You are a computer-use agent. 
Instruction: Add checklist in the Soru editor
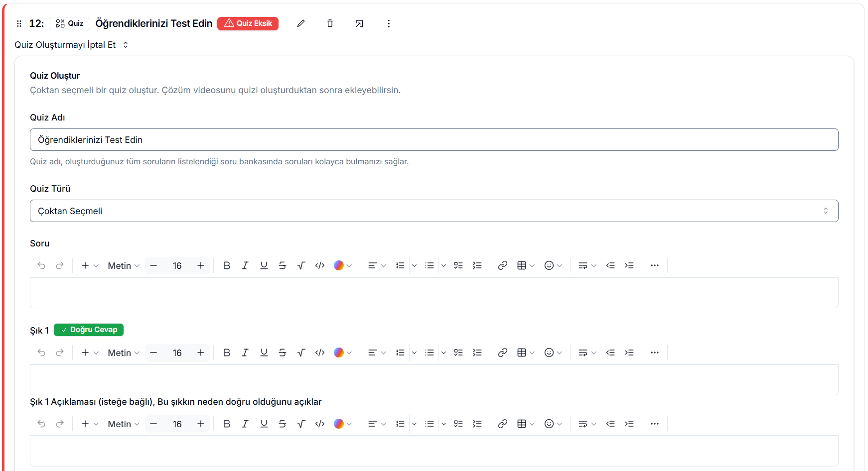[x=458, y=265]
